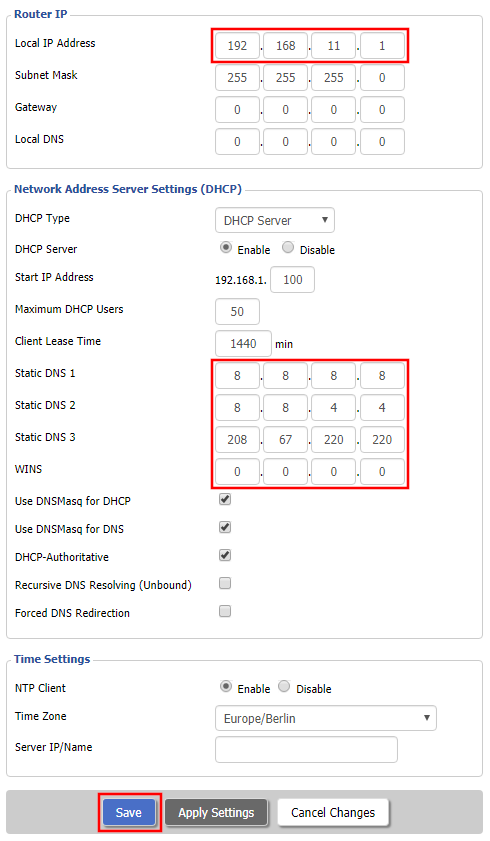The width and height of the screenshot is (490, 841).
Task: Click Local IP Address third octet field
Action: click(333, 46)
